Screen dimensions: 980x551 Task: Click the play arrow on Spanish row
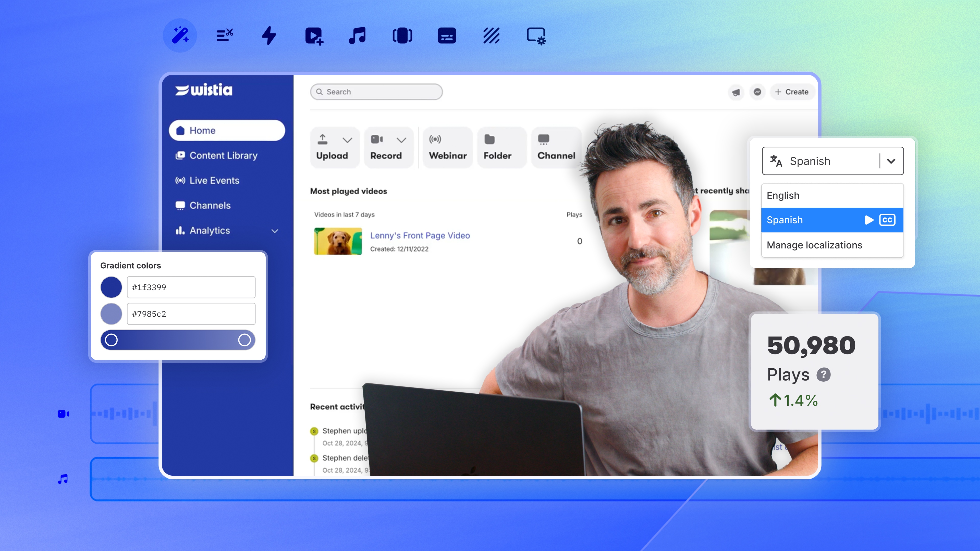tap(869, 220)
